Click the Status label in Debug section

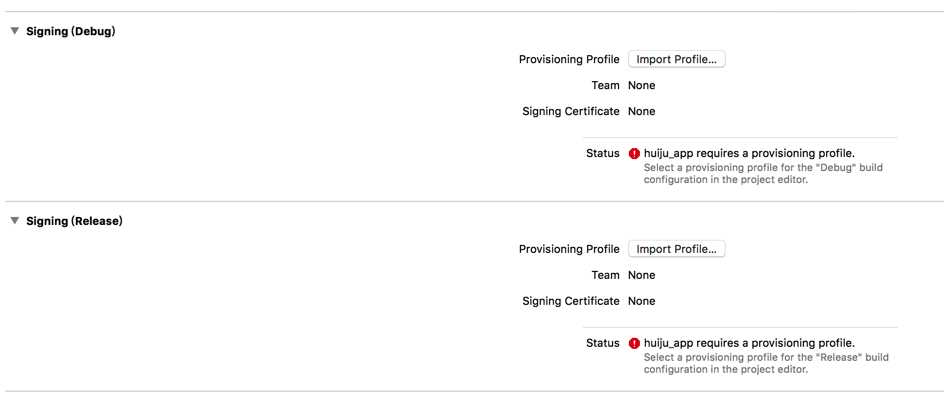(603, 154)
